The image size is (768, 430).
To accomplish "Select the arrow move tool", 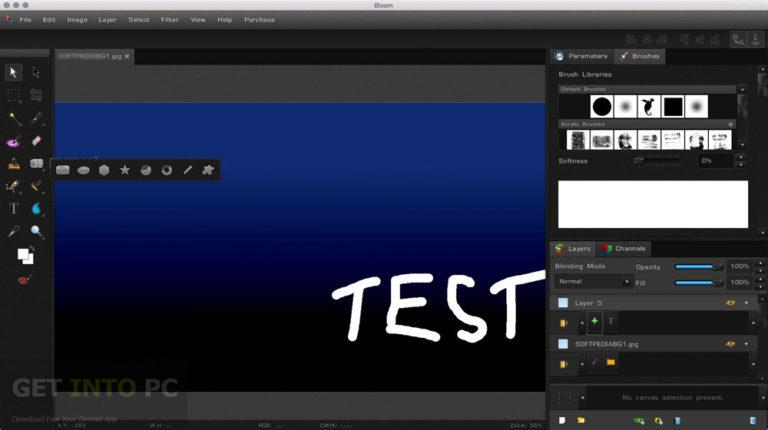I will (x=13, y=72).
